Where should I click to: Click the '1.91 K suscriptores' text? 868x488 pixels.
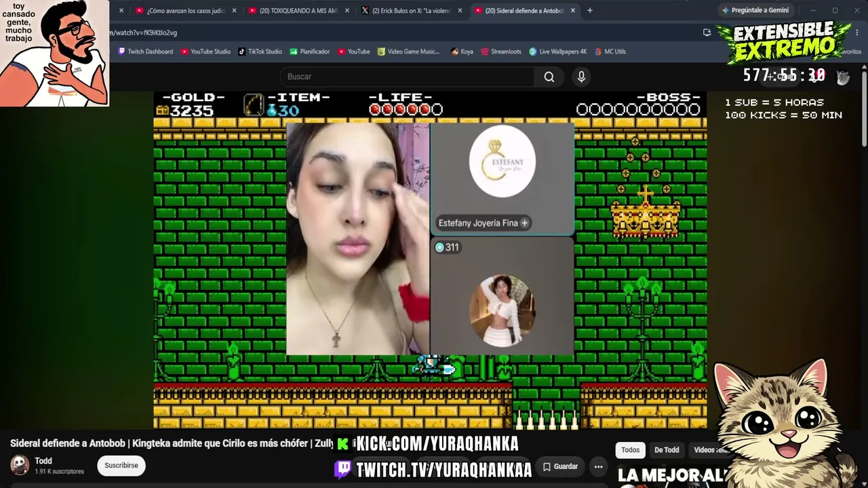[x=60, y=472]
